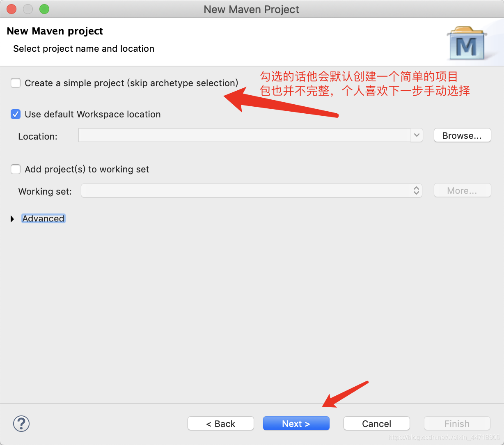Viewport: 504px width, 445px height.
Task: Click the Maven project wizard icon
Action: click(467, 43)
